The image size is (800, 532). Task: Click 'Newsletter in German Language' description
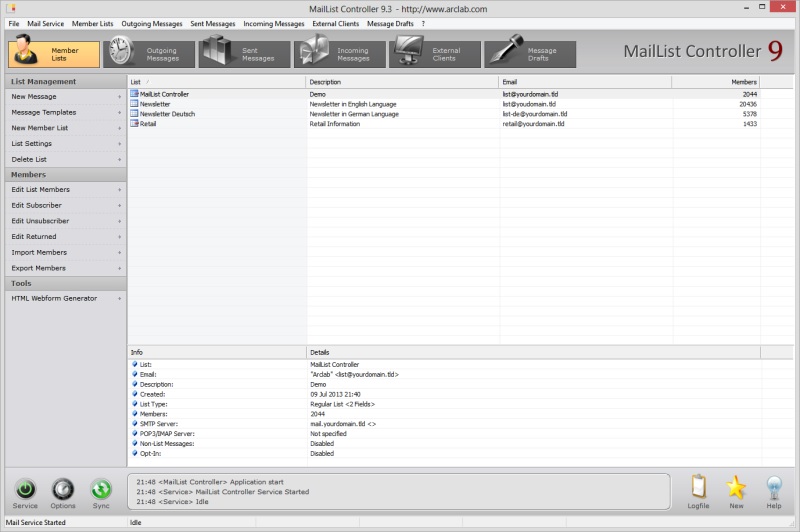(x=354, y=114)
